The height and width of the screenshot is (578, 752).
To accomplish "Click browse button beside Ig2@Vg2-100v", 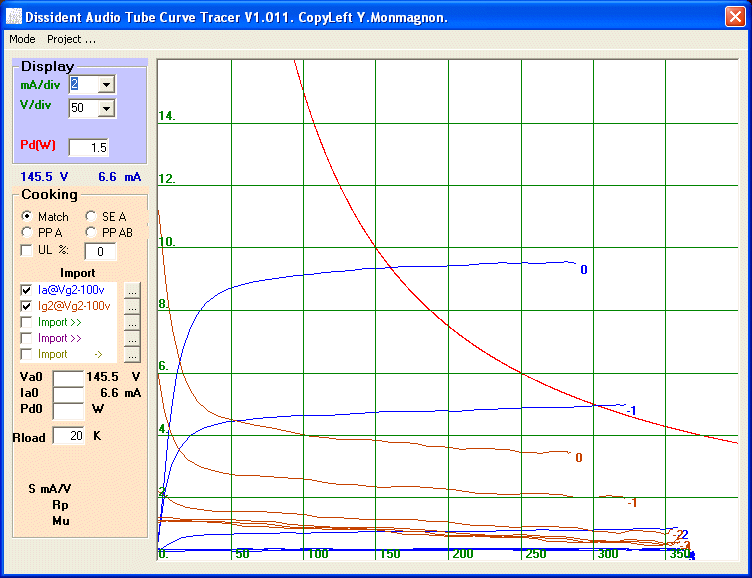I will 132,306.
